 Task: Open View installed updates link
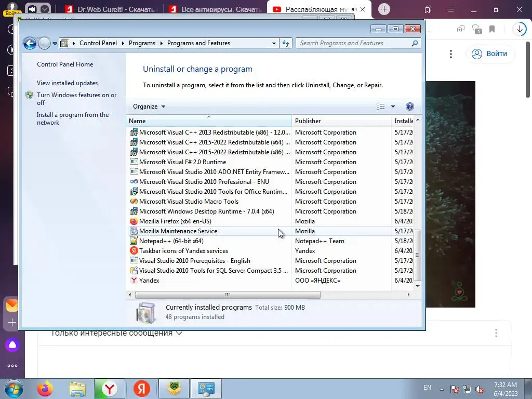(67, 83)
